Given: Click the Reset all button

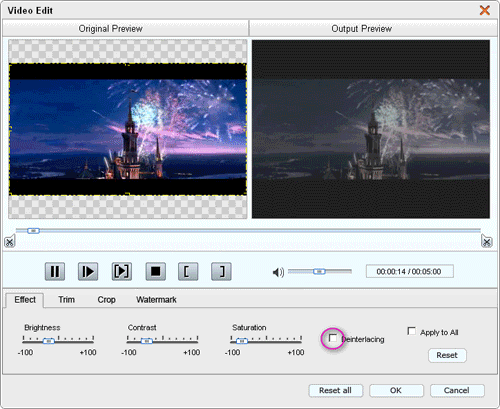Looking at the screenshot, I should point(335,390).
